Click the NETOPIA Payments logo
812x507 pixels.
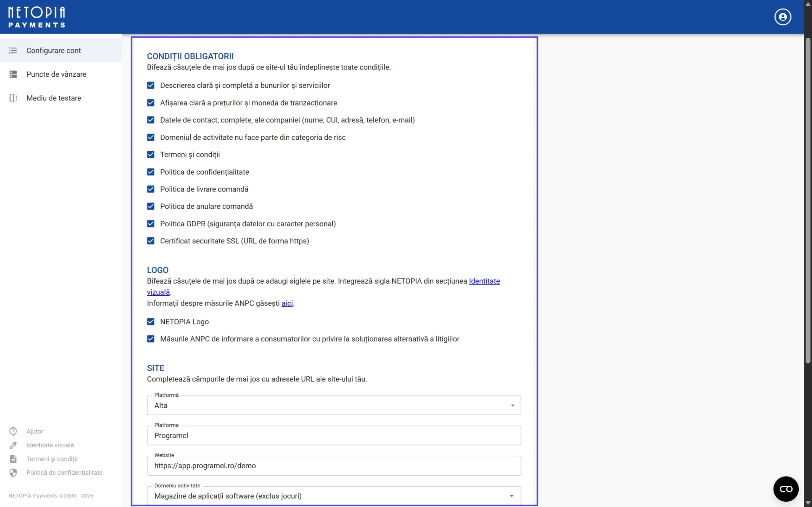click(36, 17)
